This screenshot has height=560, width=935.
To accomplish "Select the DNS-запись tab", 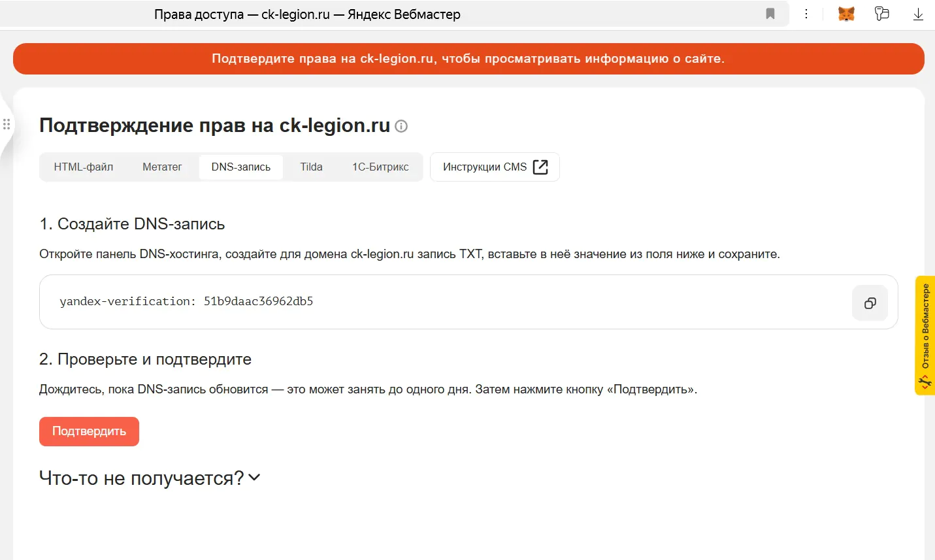I will (240, 167).
